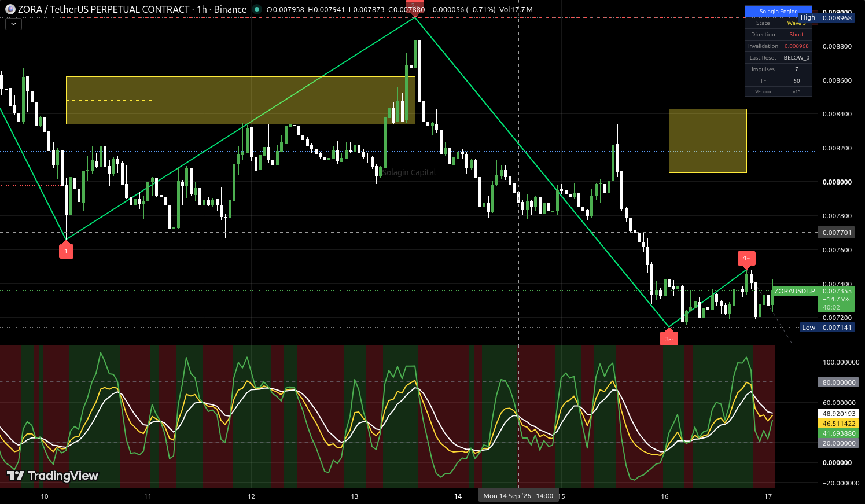Click the TF value 60
The width and height of the screenshot is (865, 504).
(796, 81)
